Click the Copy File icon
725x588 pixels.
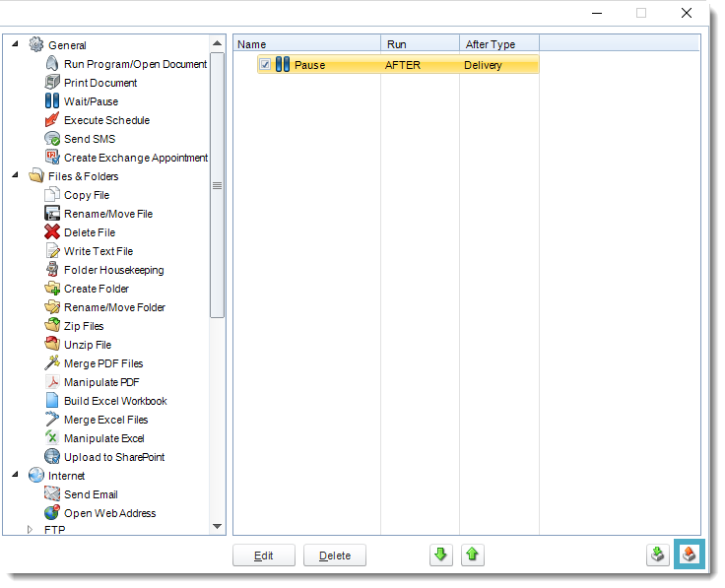[52, 195]
